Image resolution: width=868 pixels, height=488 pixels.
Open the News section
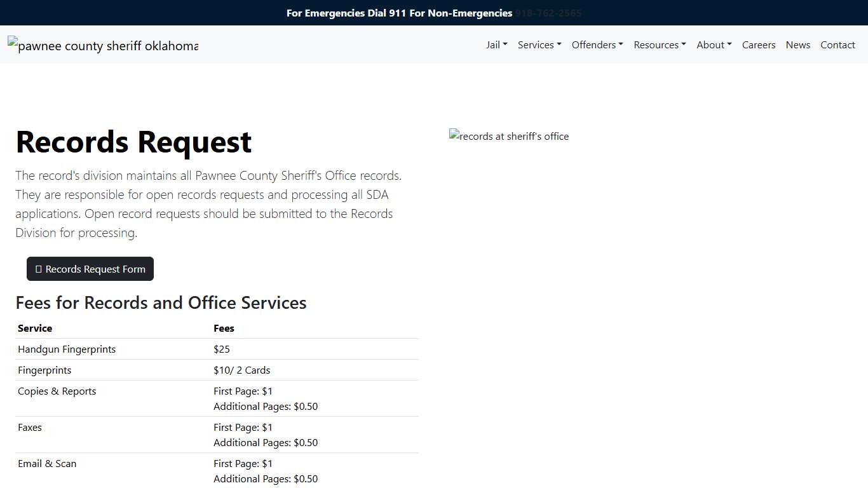[x=798, y=44]
